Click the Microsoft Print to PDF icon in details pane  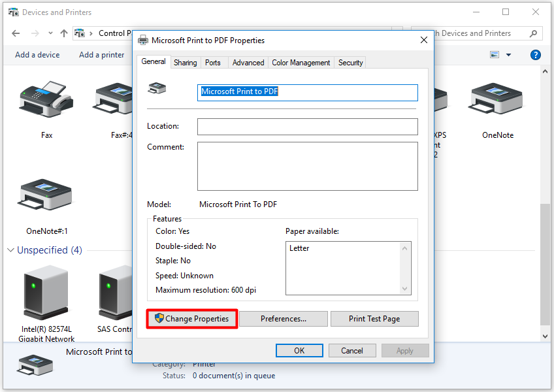pyautogui.click(x=35, y=365)
